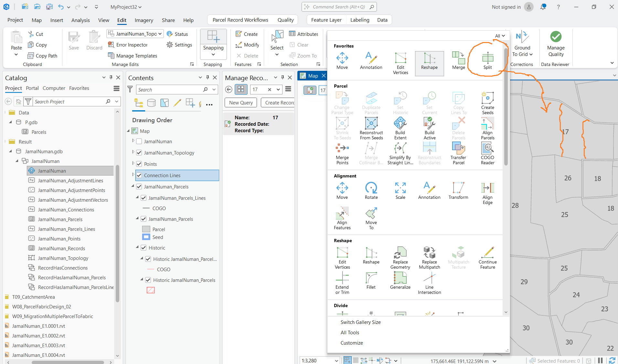Image resolution: width=618 pixels, height=364 pixels.
Task: Select the Merge Points tool
Action: tap(342, 154)
